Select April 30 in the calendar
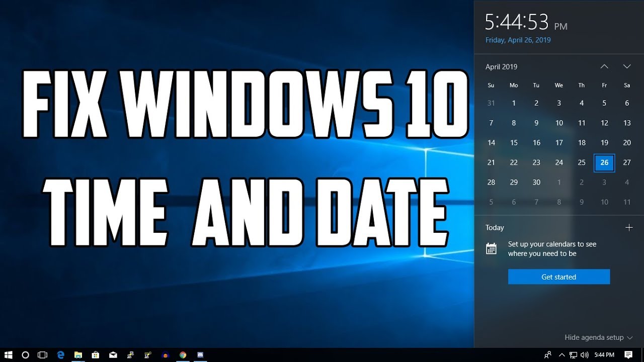 (536, 183)
